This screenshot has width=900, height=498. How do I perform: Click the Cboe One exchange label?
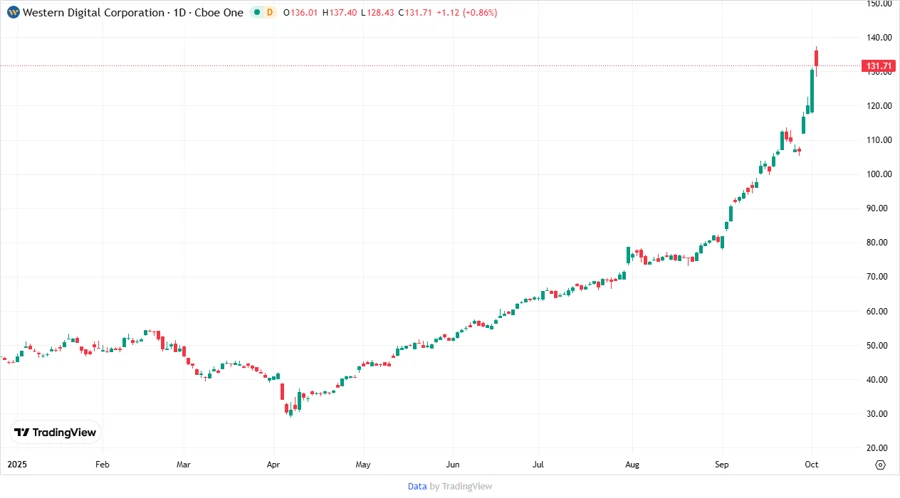click(220, 13)
